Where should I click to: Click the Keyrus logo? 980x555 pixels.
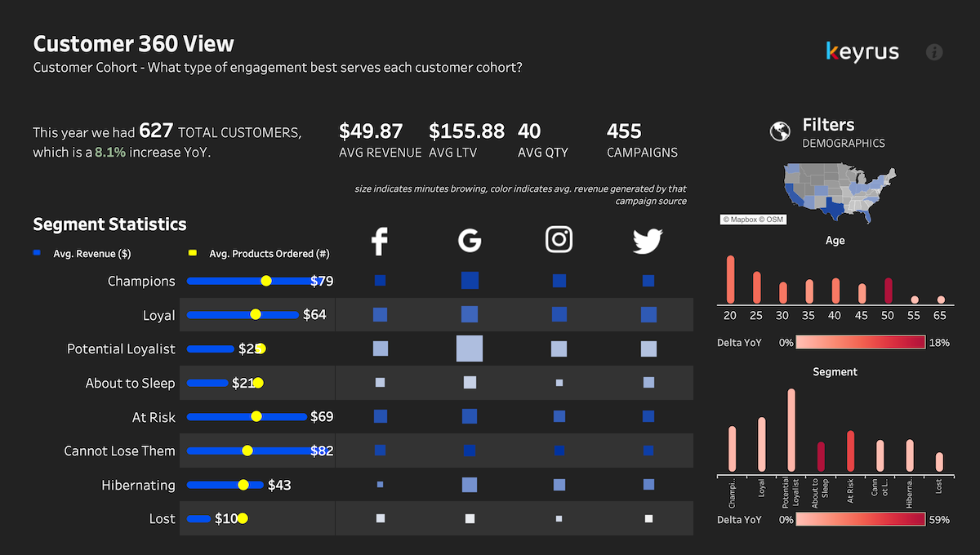click(862, 52)
